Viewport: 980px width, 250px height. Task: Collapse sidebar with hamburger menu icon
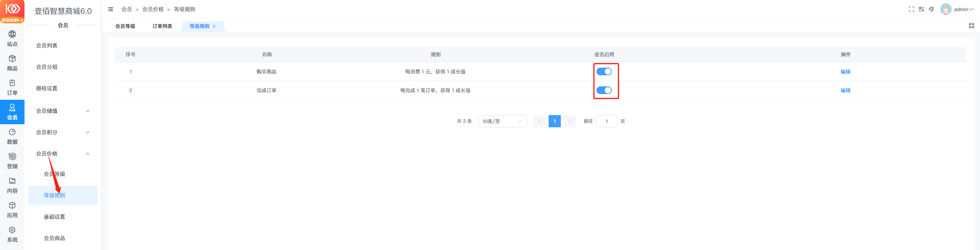click(x=111, y=9)
